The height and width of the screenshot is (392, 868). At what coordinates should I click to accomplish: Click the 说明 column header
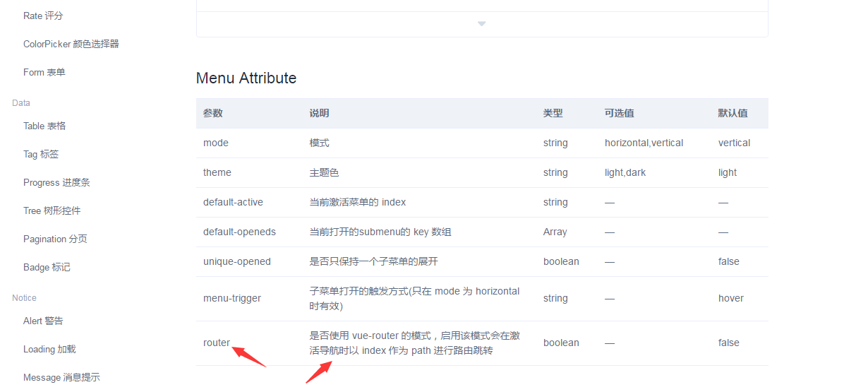coord(319,113)
